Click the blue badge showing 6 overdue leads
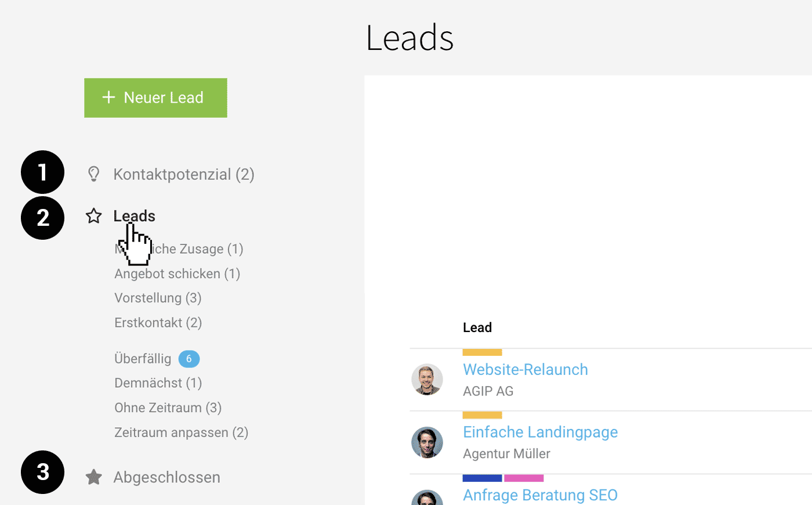812x505 pixels. pyautogui.click(x=189, y=359)
